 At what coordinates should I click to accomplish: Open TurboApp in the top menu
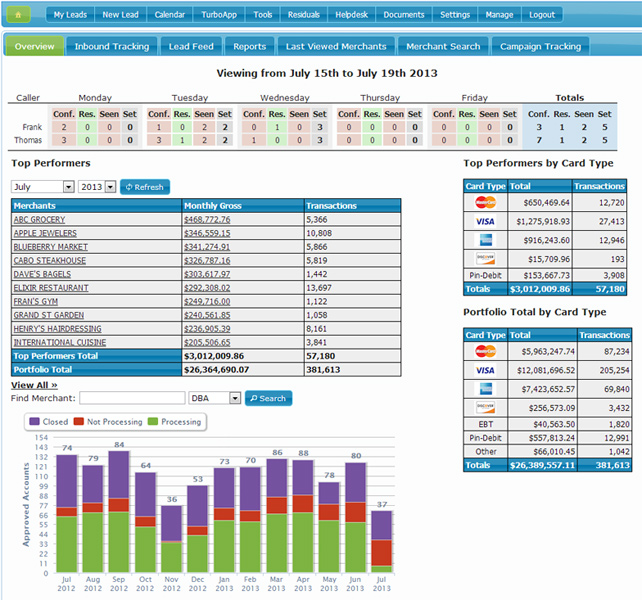click(219, 15)
